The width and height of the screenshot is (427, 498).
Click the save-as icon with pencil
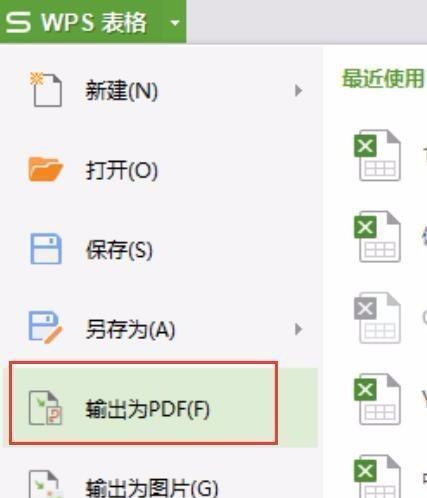click(x=46, y=327)
